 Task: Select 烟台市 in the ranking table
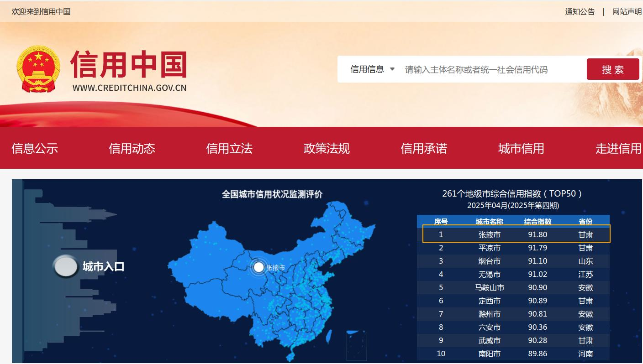(490, 261)
